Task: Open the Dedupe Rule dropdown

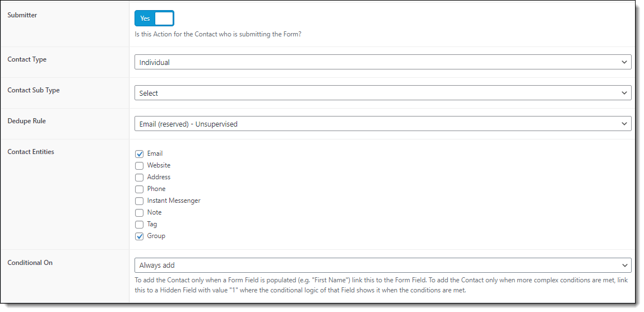Action: click(383, 124)
